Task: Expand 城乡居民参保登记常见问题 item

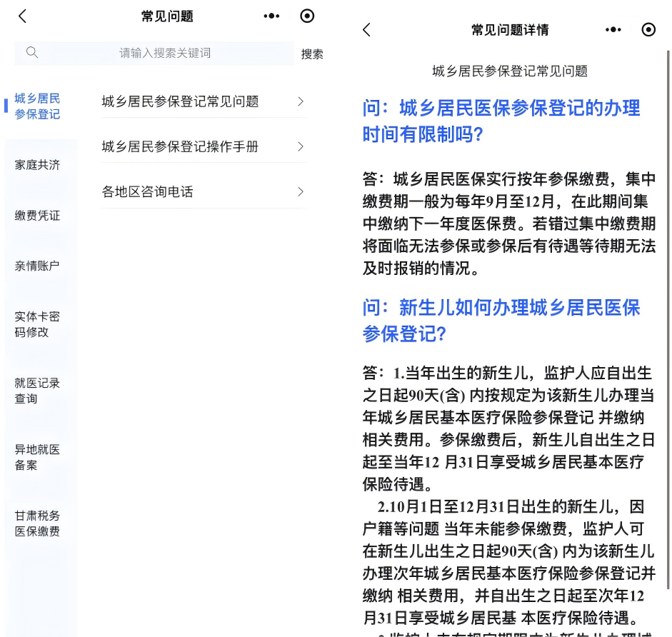Action: [204, 102]
